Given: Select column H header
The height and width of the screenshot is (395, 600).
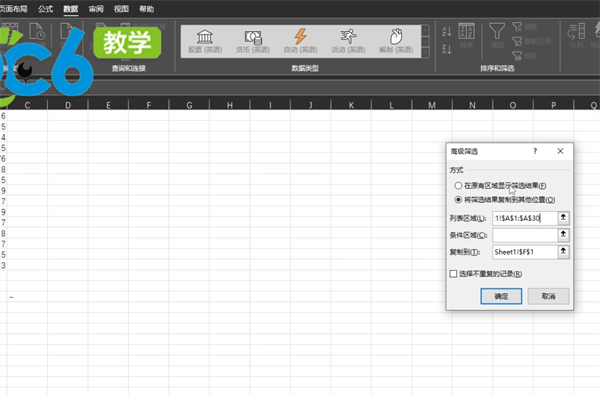Looking at the screenshot, I should click(x=230, y=105).
